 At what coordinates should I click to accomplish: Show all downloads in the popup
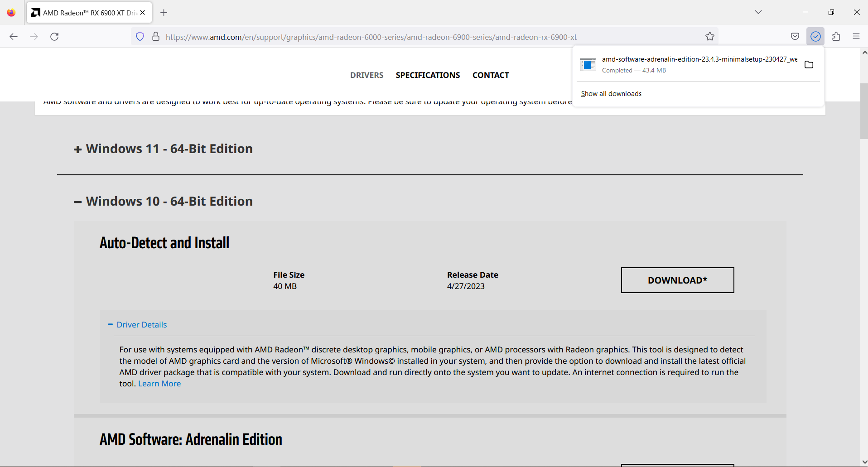611,93
